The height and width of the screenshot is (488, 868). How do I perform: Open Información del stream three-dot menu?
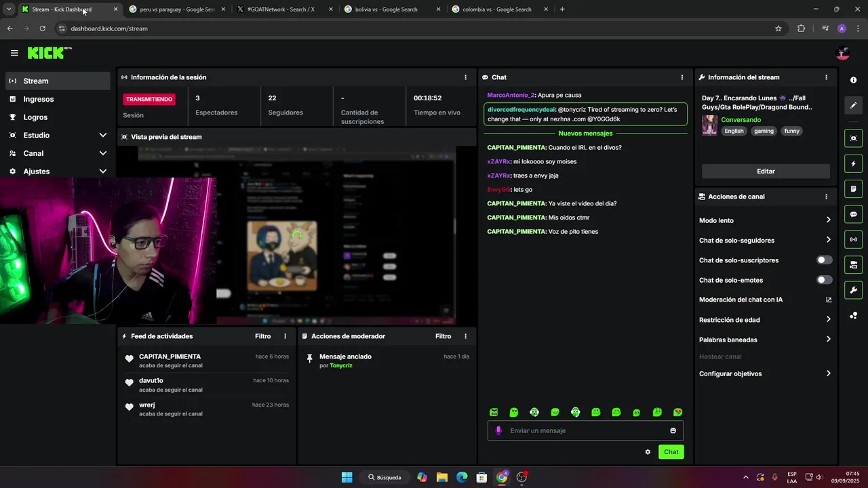[x=826, y=77]
